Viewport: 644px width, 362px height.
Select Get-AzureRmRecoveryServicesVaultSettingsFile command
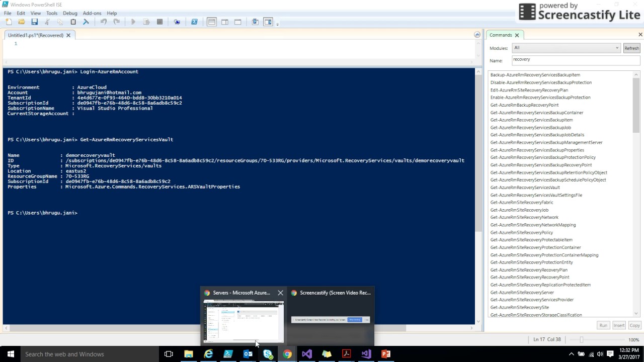point(536,195)
